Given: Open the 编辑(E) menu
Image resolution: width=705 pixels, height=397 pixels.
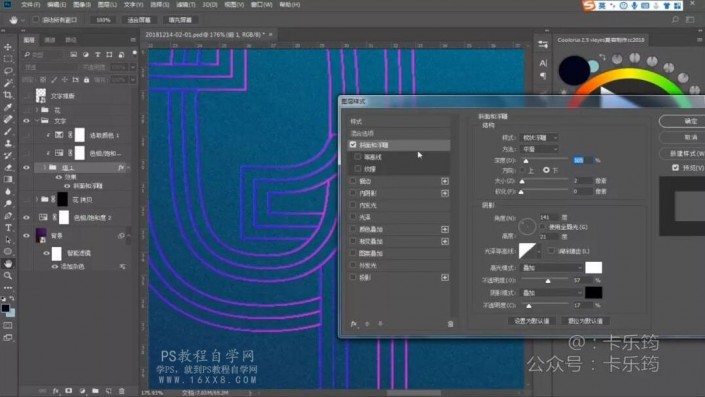Looking at the screenshot, I should pyautogui.click(x=56, y=4).
